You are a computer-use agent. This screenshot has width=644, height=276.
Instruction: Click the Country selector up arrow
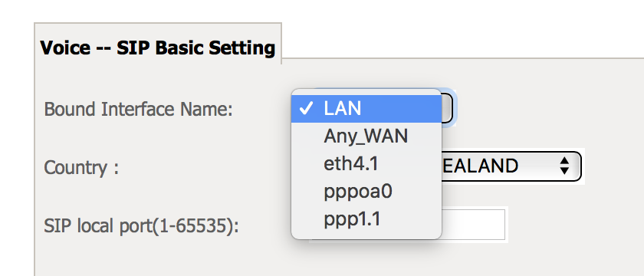pyautogui.click(x=565, y=160)
